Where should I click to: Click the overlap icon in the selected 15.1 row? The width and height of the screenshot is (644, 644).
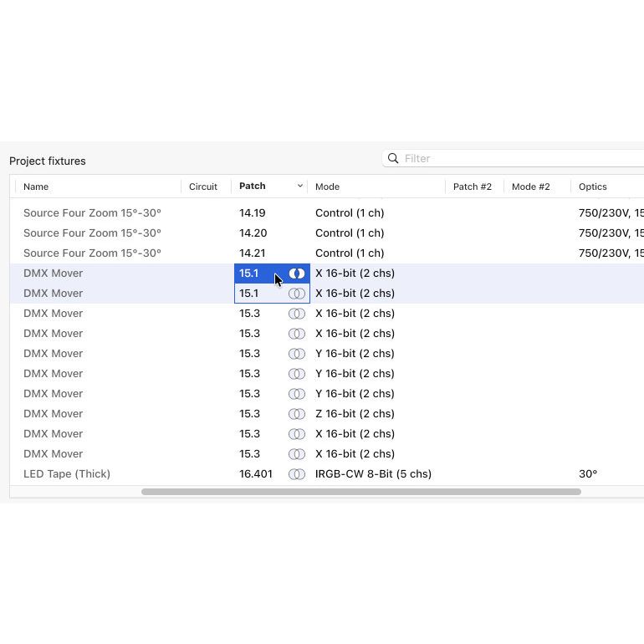tap(297, 273)
